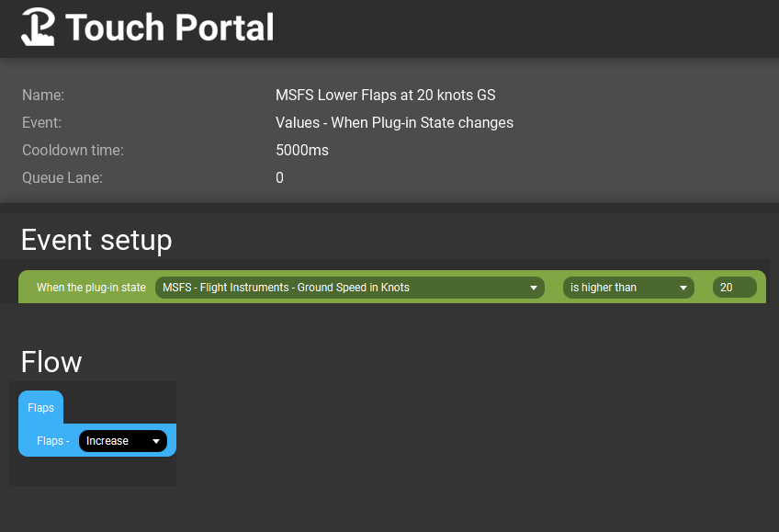Click the 'Flaps -' label in action row

coord(53,441)
